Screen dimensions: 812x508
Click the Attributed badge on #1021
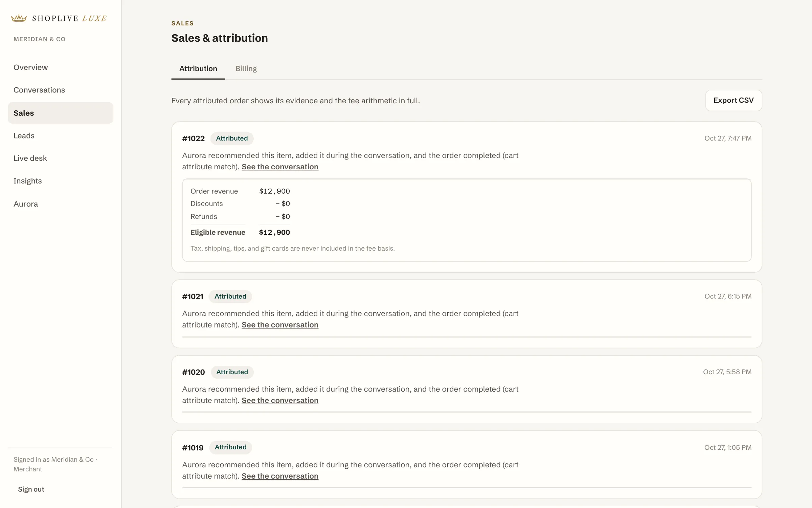pyautogui.click(x=230, y=296)
